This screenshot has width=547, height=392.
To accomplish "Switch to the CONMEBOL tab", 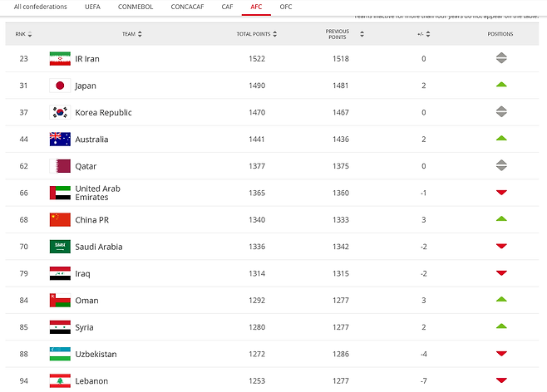I will [136, 7].
